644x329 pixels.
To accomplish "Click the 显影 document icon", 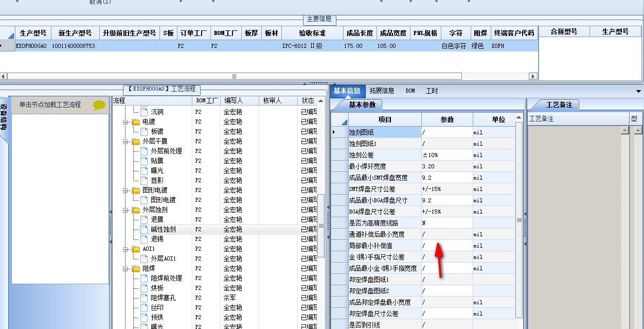I will point(144,181).
